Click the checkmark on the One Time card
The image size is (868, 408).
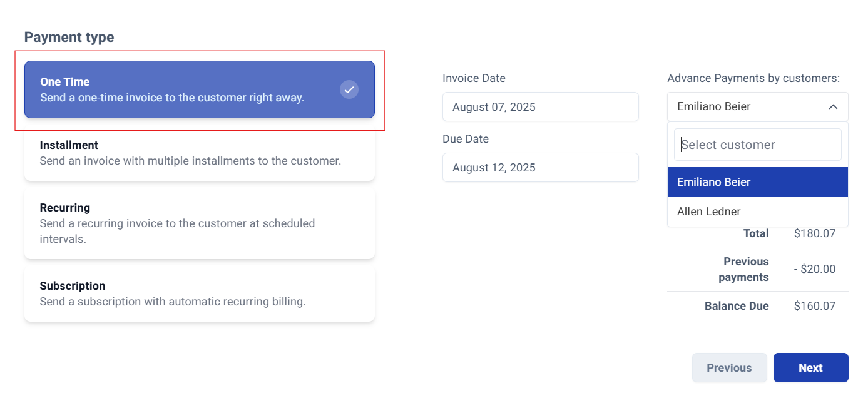[x=349, y=89]
